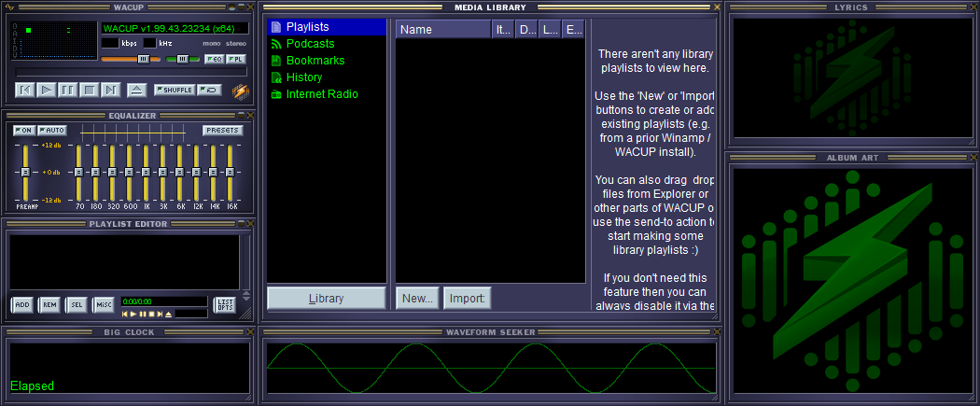Image resolution: width=980 pixels, height=406 pixels.
Task: Skip to previous track in main window
Action: (25, 90)
